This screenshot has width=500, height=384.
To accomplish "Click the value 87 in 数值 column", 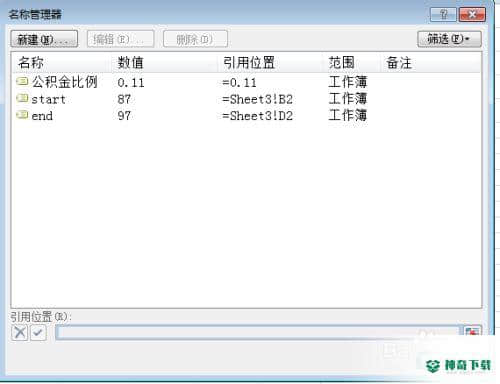I will [124, 99].
